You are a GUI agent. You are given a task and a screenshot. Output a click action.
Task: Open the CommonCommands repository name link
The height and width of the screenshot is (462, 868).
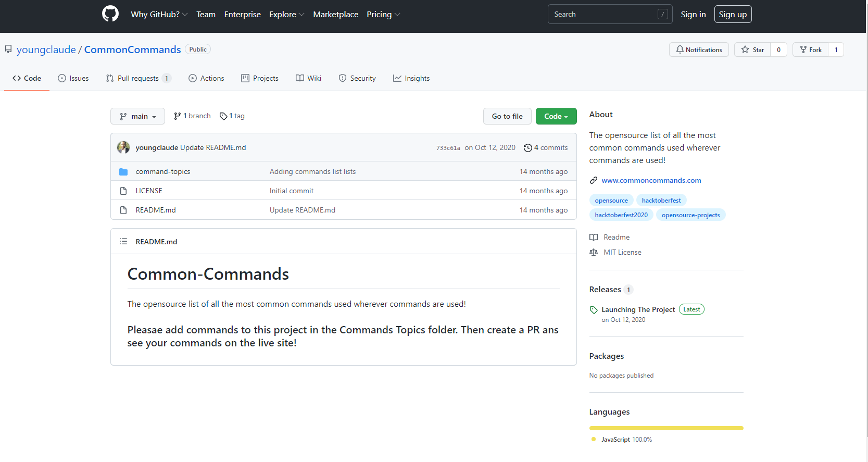click(133, 49)
